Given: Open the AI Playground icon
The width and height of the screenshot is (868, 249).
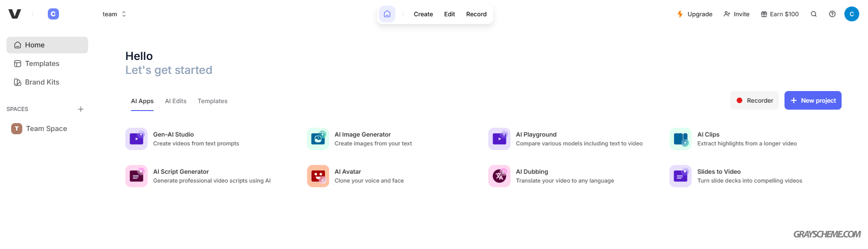Looking at the screenshot, I should click(x=499, y=139).
